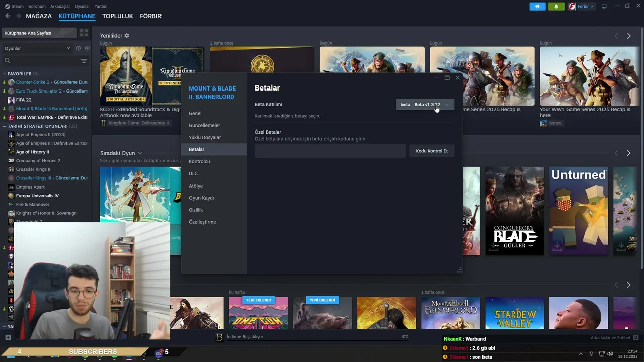Screen dimensions: 644x362
Task: Expand the Förbir account dropdown
Action: click(x=582, y=6)
